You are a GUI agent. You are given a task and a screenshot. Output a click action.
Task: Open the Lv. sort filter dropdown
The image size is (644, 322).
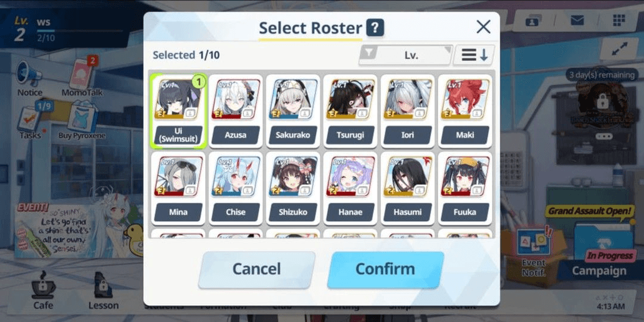pos(406,55)
